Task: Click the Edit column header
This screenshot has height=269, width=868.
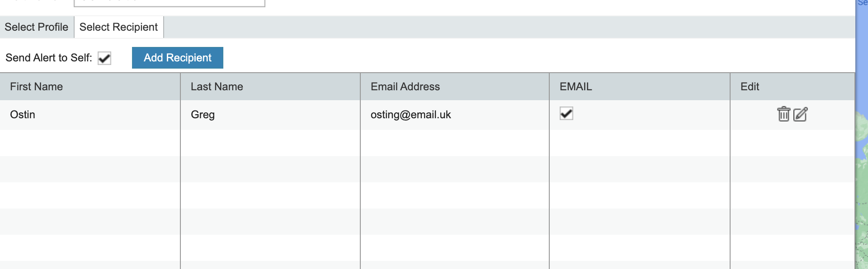Action: point(750,87)
